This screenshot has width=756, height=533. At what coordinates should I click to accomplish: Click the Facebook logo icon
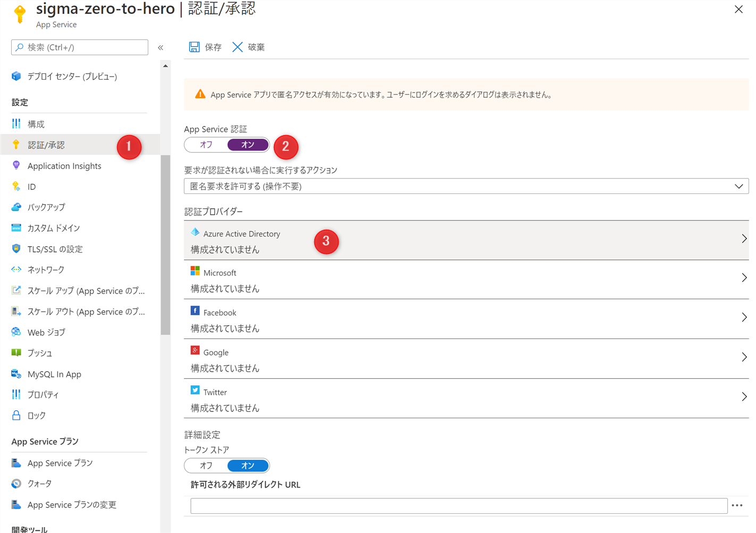click(195, 311)
